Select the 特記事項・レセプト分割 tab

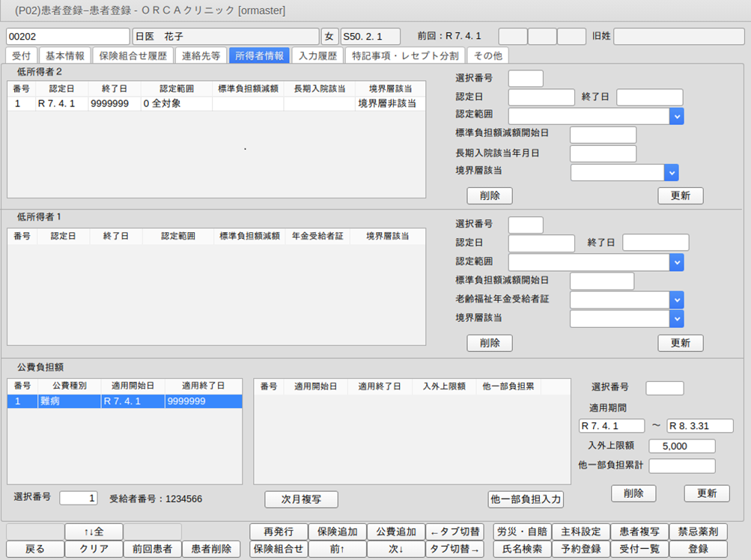(x=406, y=55)
